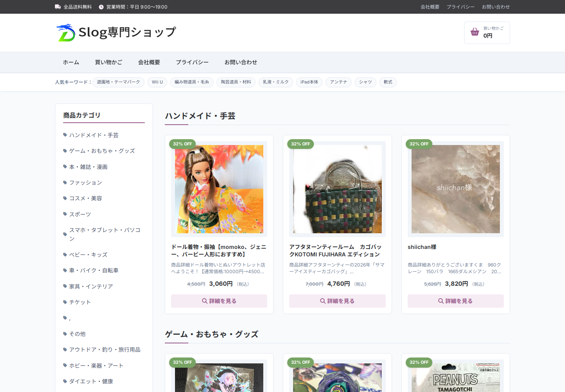565x392 pixels.
Task: Pick the 陶芸道具・材料 keyword tag
Action: [236, 82]
